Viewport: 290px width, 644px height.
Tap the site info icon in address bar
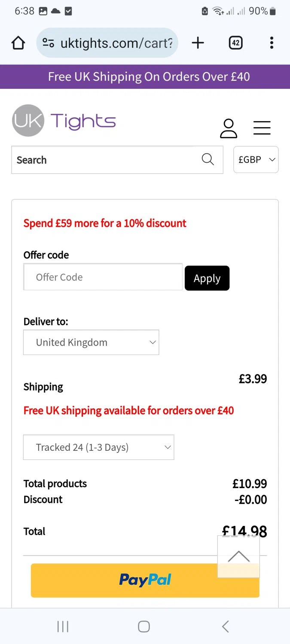pyautogui.click(x=48, y=43)
